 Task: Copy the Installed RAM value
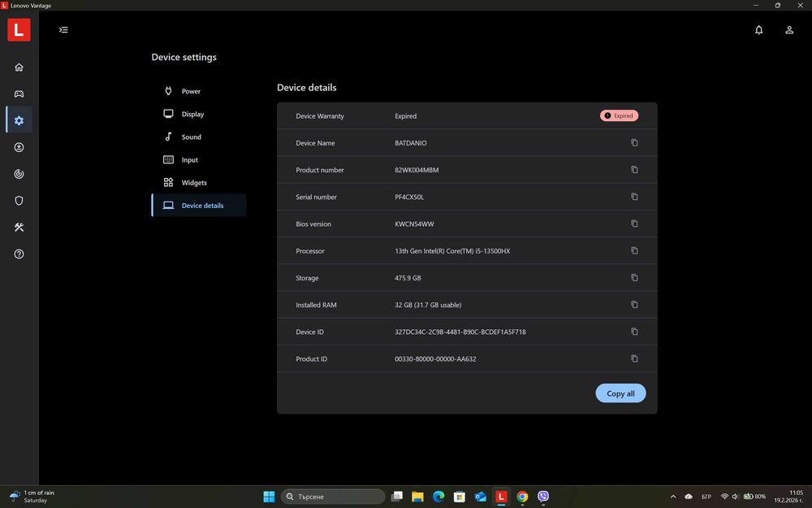(x=634, y=304)
